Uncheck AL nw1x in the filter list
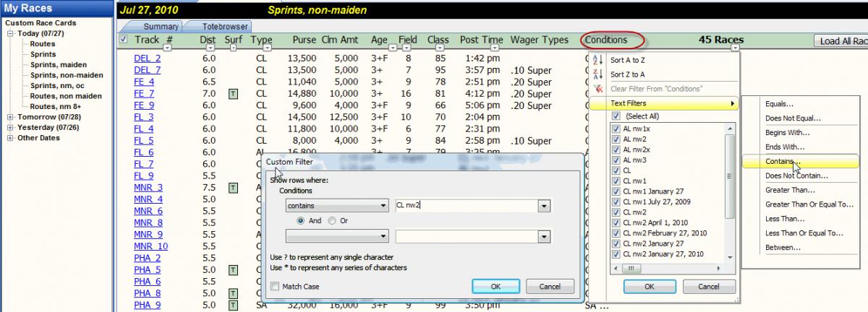The image size is (868, 312). (x=616, y=129)
